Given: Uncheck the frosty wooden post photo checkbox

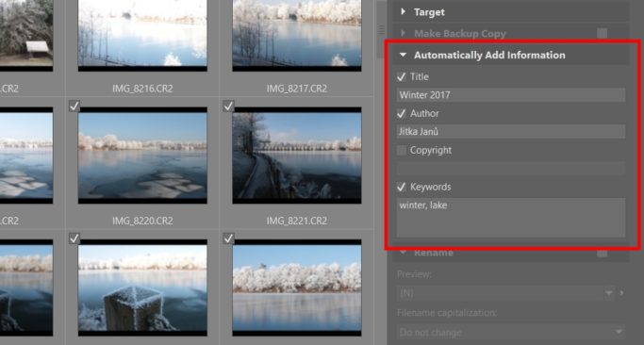Looking at the screenshot, I should pos(74,238).
